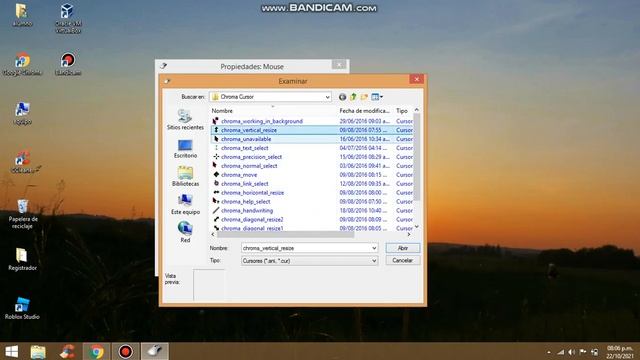This screenshot has width=640, height=360.
Task: Click scroll left arrow under file list
Action: pyautogui.click(x=213, y=235)
